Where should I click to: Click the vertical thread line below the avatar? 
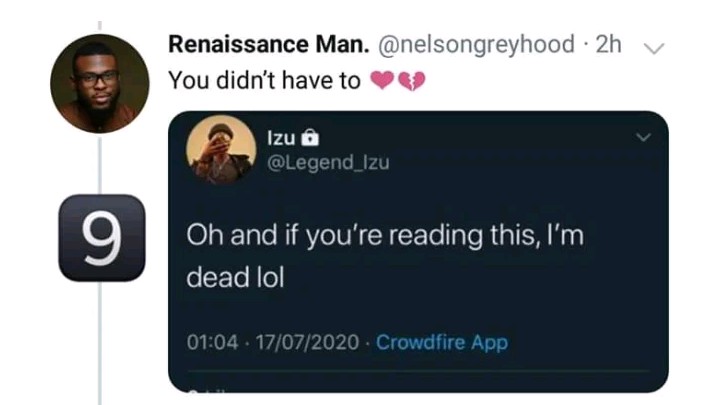100,164
